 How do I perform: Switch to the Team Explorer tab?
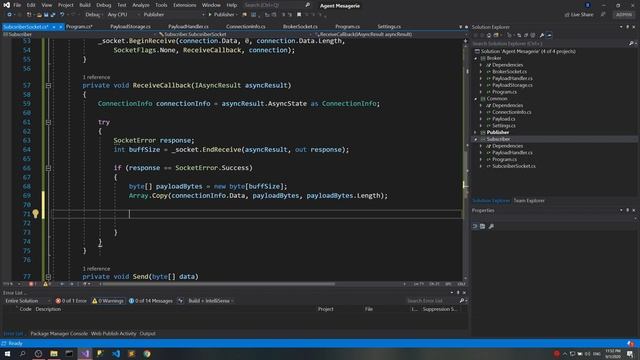pos(529,201)
